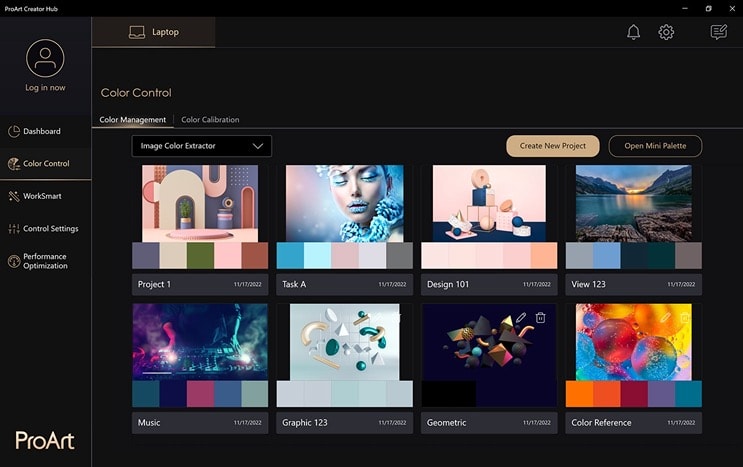
Task: Delete the Geometric project with trash icon
Action: (541, 317)
